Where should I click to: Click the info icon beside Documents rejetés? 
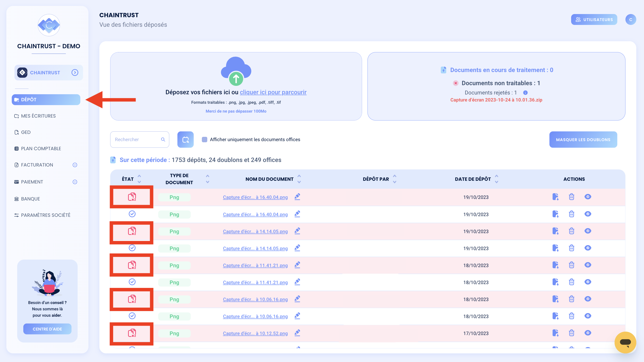click(x=525, y=93)
